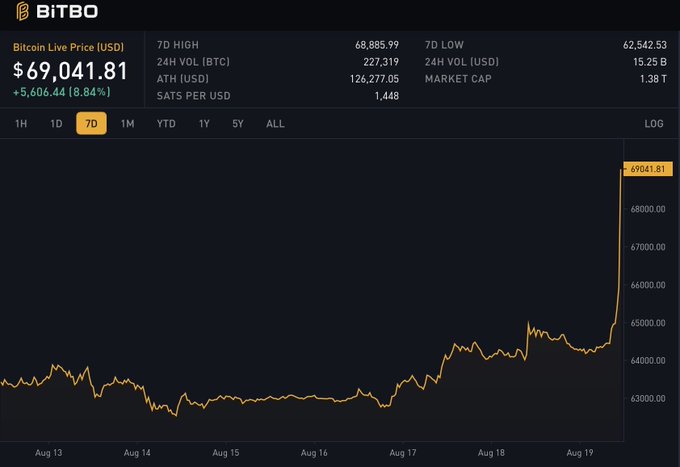Select the 1H time range tab
680x467 pixels.
(x=21, y=124)
